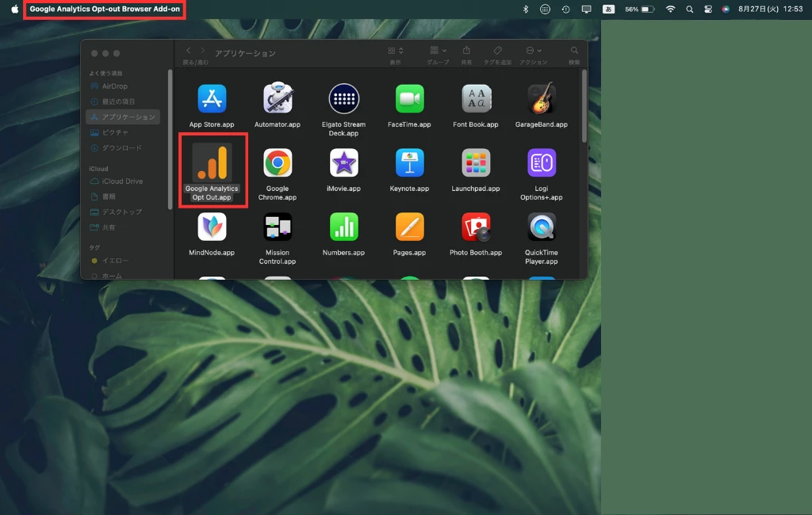
Task: Go forward in Finder
Action: pos(203,51)
